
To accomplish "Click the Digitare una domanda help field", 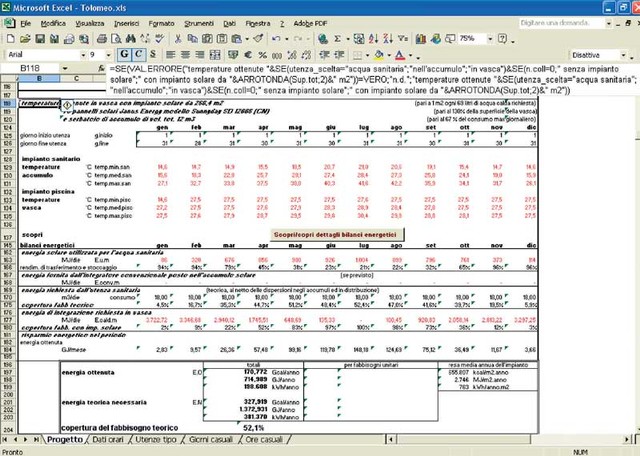I will pos(561,23).
